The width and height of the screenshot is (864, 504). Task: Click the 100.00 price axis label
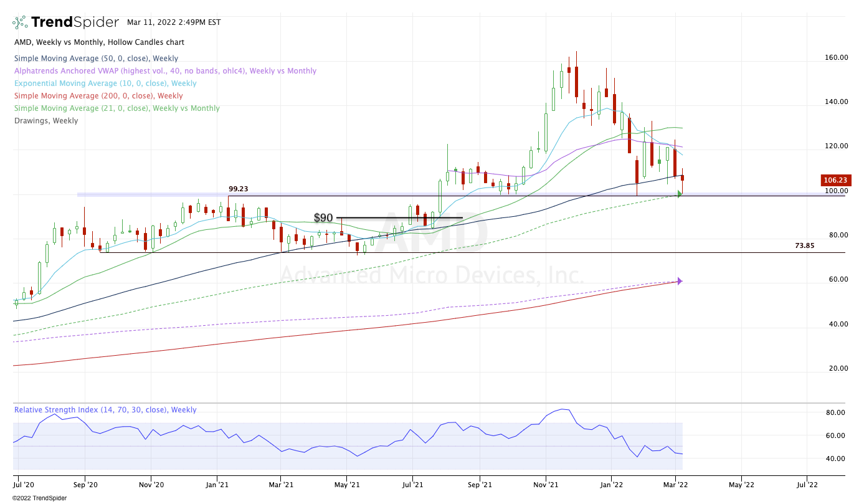[836, 191]
